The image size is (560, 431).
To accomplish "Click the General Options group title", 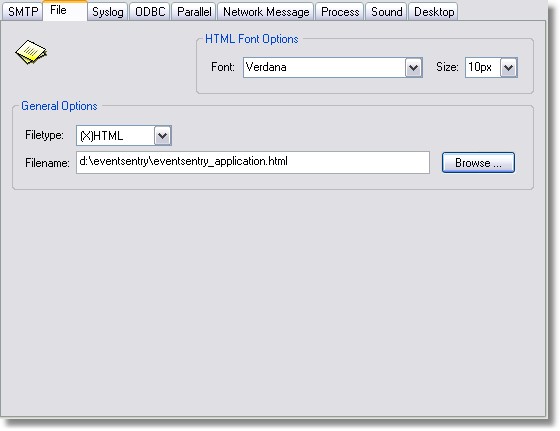I will 59,106.
